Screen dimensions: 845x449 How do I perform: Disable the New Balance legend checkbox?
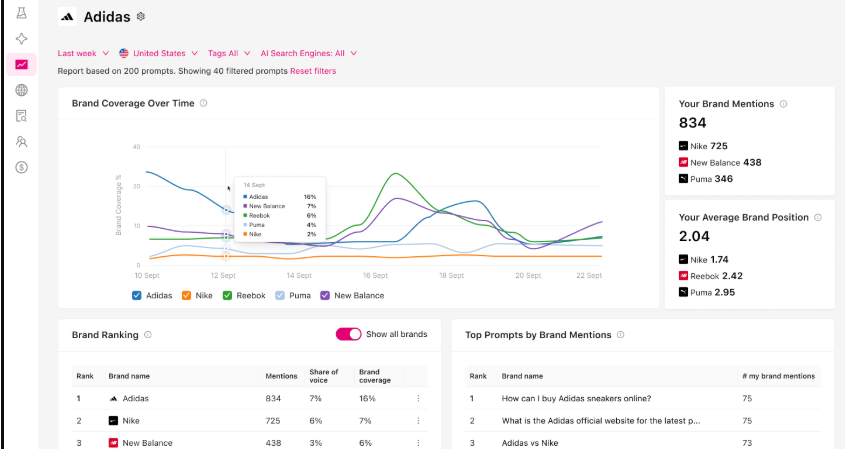[325, 295]
